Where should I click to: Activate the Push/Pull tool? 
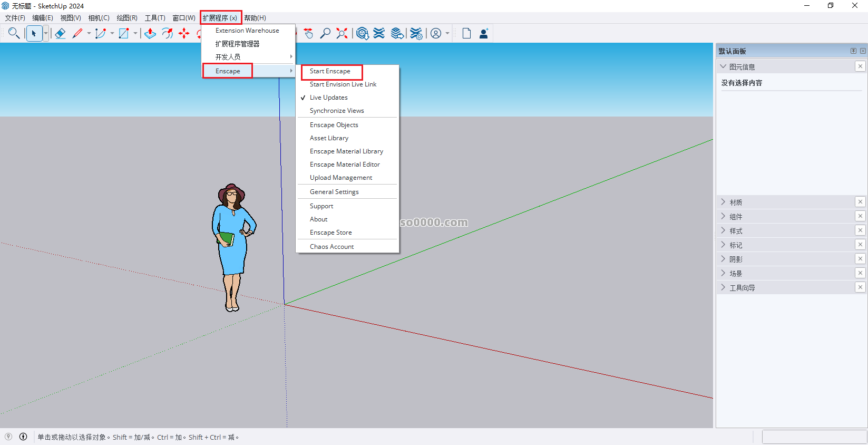point(150,33)
